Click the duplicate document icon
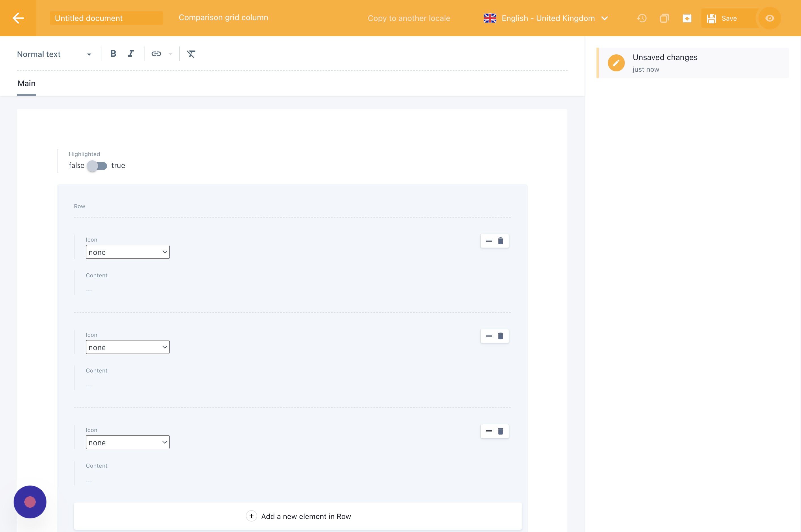The image size is (801, 532). [664, 18]
